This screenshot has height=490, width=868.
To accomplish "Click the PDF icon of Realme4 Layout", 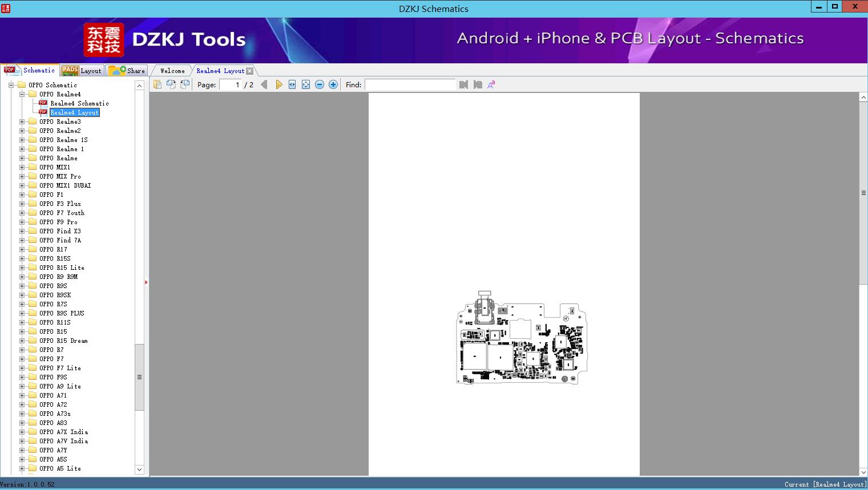I will click(x=43, y=112).
